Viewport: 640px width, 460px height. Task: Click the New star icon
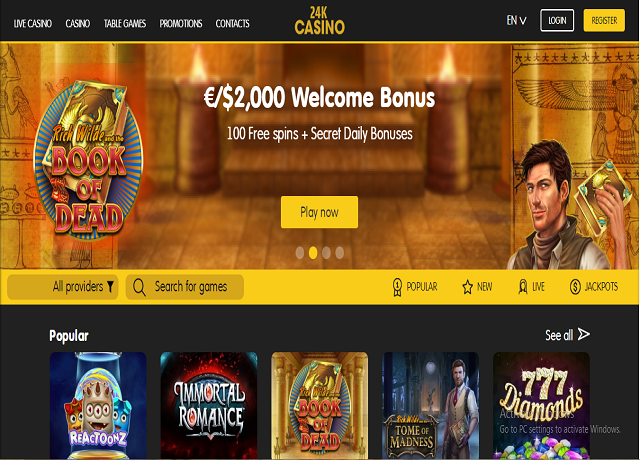(467, 287)
